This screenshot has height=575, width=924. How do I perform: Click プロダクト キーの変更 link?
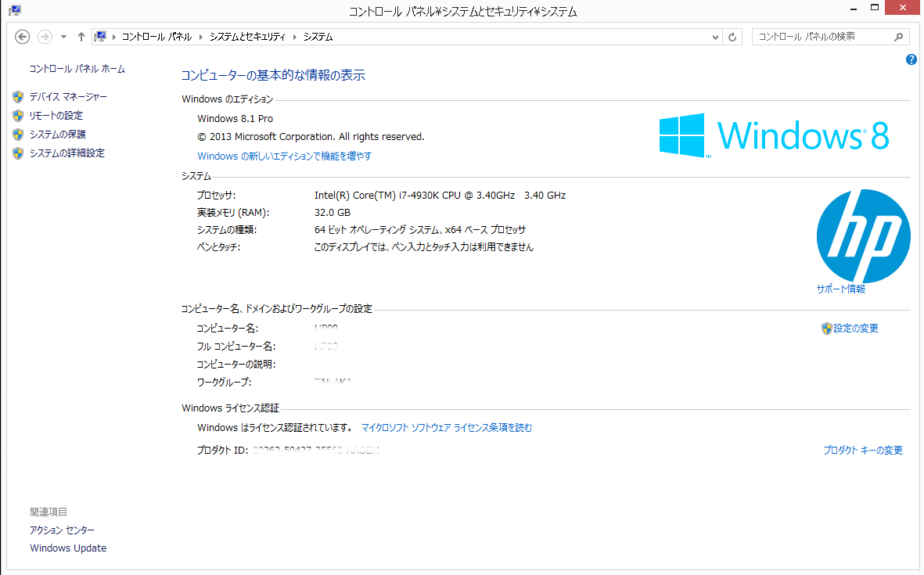click(x=863, y=450)
